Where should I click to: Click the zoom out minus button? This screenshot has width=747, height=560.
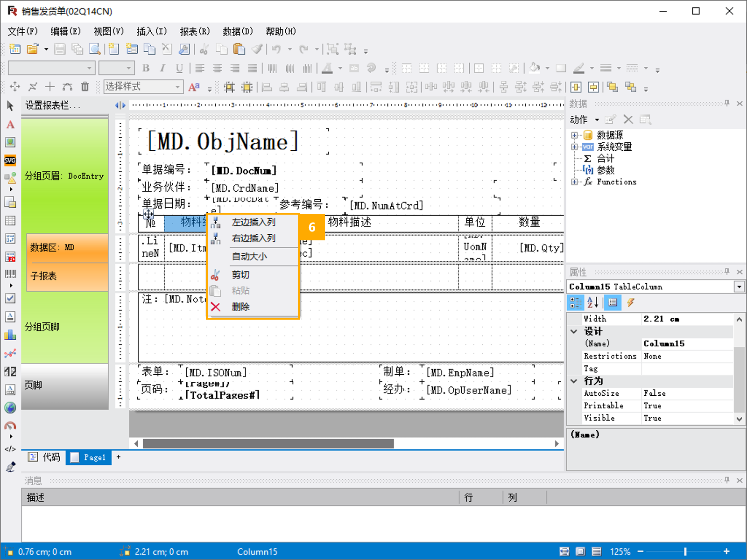[641, 552]
